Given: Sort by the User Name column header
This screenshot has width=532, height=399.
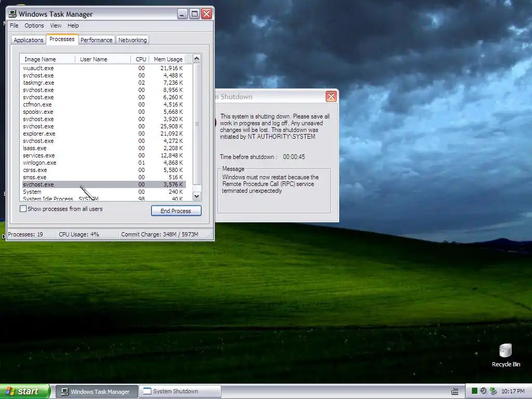Looking at the screenshot, I should pyautogui.click(x=103, y=59).
